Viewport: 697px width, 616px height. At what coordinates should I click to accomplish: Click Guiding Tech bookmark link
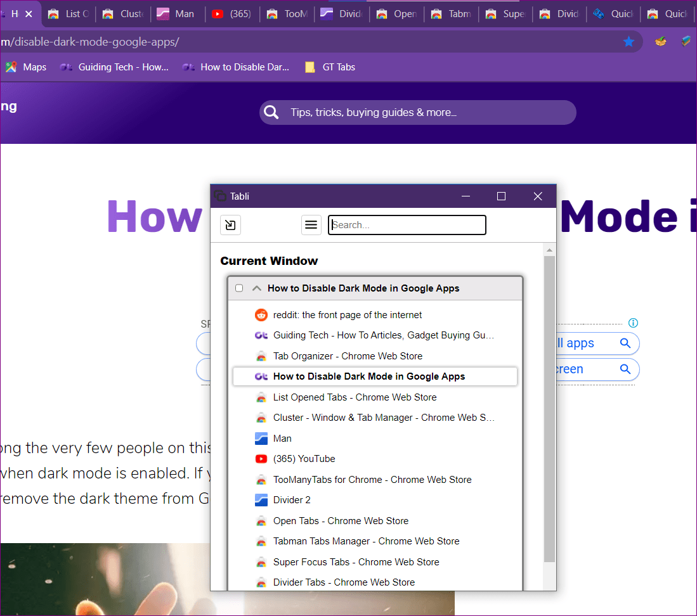coord(115,67)
